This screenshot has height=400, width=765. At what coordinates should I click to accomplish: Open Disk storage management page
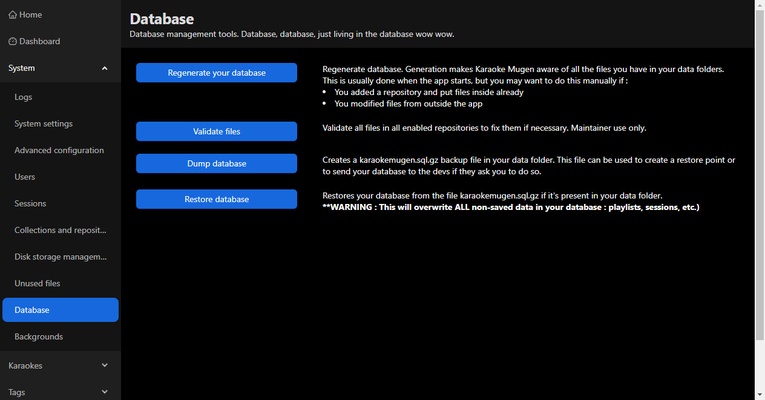[x=60, y=257]
